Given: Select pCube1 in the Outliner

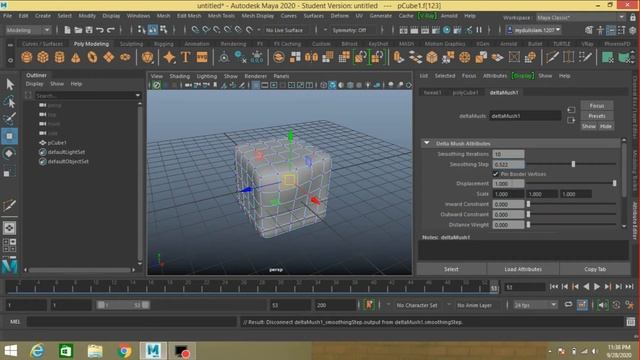Looking at the screenshot, I should pyautogui.click(x=57, y=142).
